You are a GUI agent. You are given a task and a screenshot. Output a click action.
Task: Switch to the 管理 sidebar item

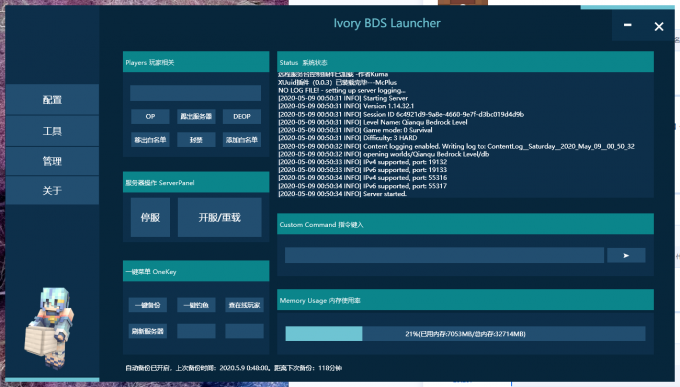[52, 161]
